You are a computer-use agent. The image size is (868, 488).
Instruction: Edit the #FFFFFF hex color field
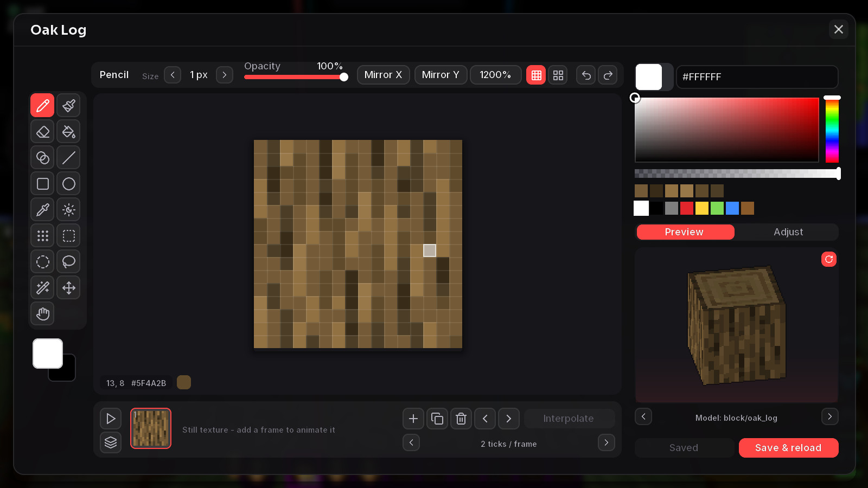click(757, 77)
